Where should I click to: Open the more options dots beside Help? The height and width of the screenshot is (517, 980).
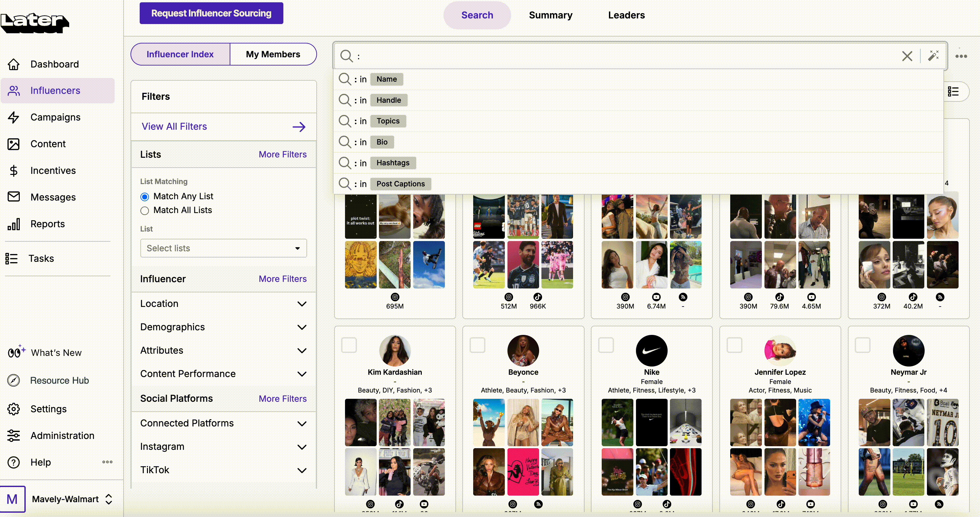pos(107,462)
